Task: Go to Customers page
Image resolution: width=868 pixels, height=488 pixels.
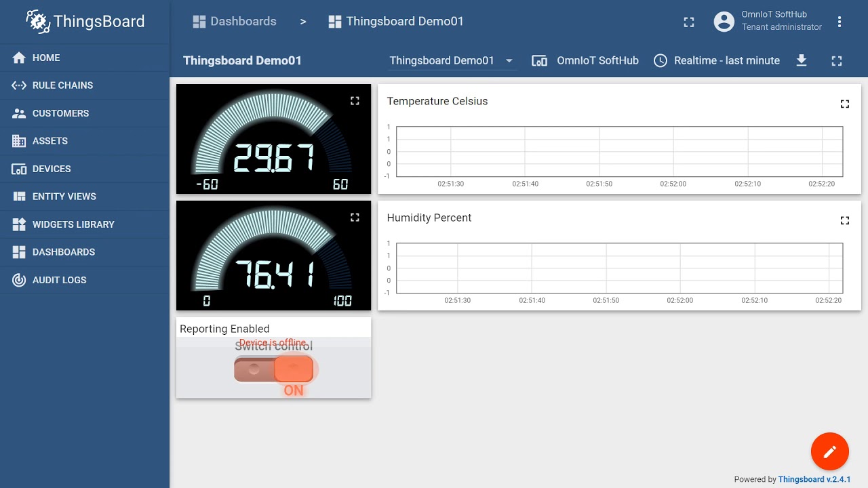Action: [85, 113]
